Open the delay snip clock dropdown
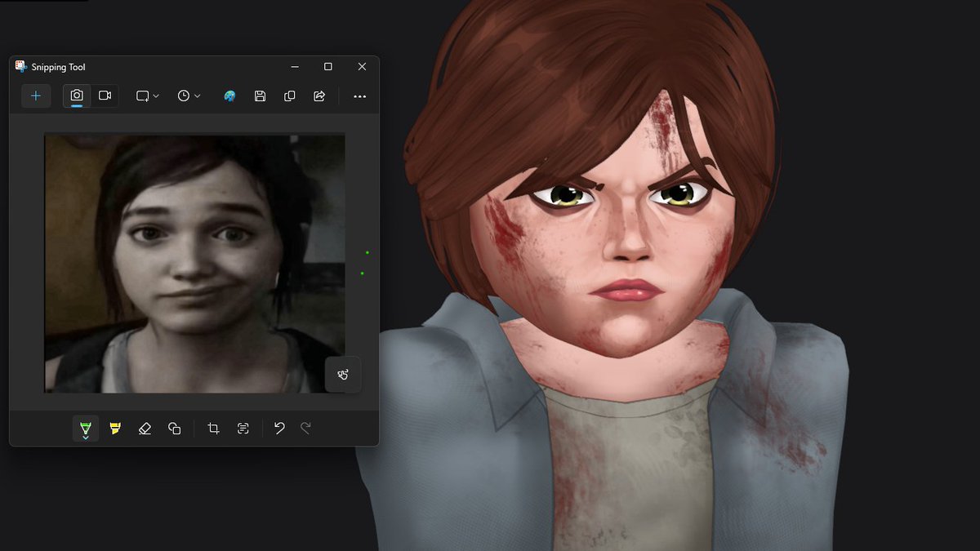The height and width of the screenshot is (551, 980). [x=189, y=96]
